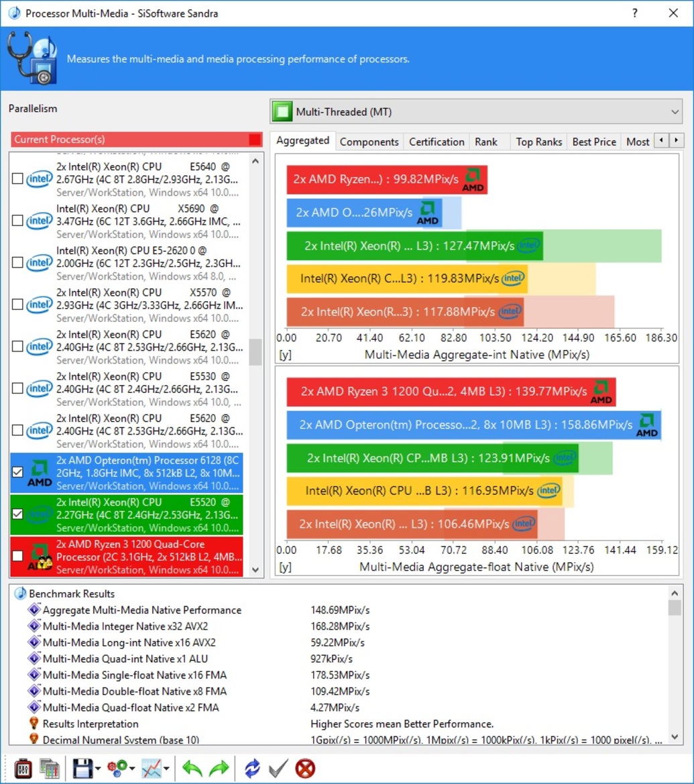The width and height of the screenshot is (694, 784).
Task: Expand the chart icon dropdown arrow
Action: tap(166, 769)
